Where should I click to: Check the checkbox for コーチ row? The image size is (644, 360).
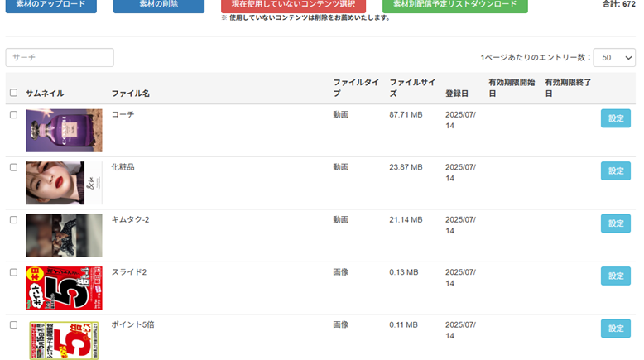click(13, 115)
